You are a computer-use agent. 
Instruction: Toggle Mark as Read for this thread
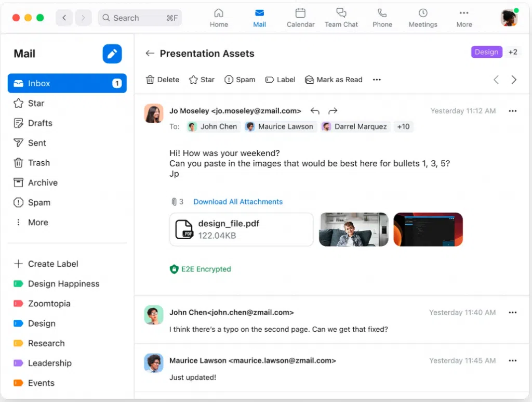[334, 80]
